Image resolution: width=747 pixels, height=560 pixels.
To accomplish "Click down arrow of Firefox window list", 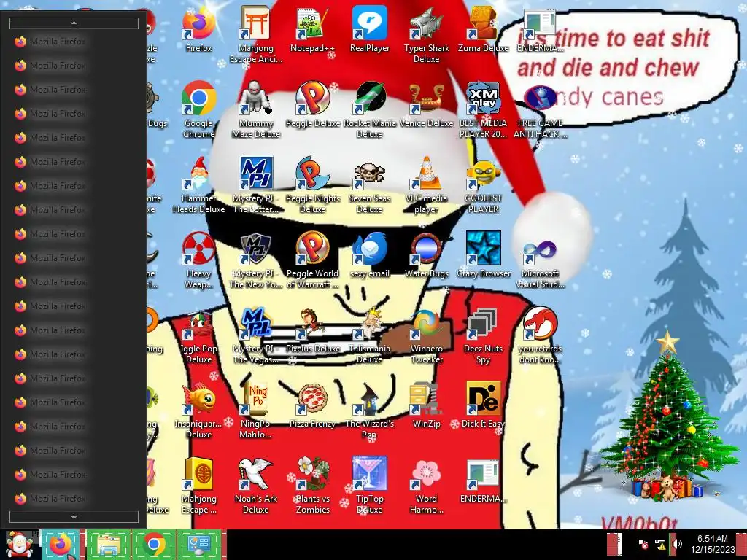I will [x=74, y=517].
